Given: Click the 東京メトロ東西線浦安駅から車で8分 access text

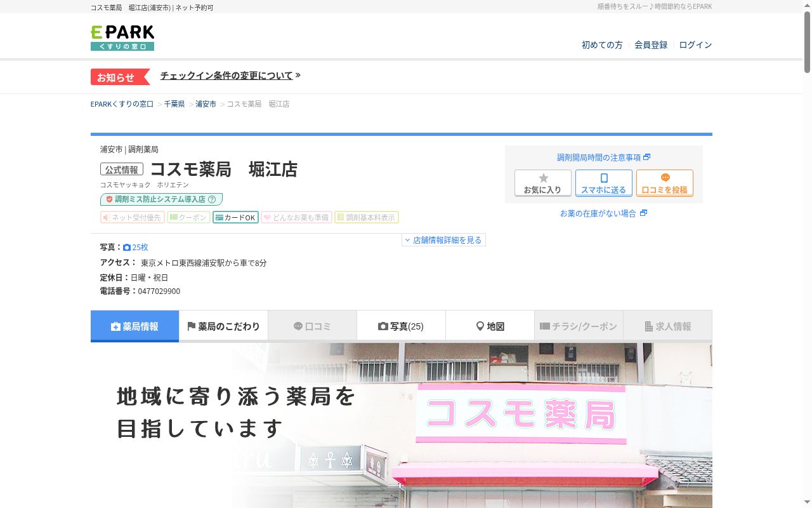Looking at the screenshot, I should (204, 263).
